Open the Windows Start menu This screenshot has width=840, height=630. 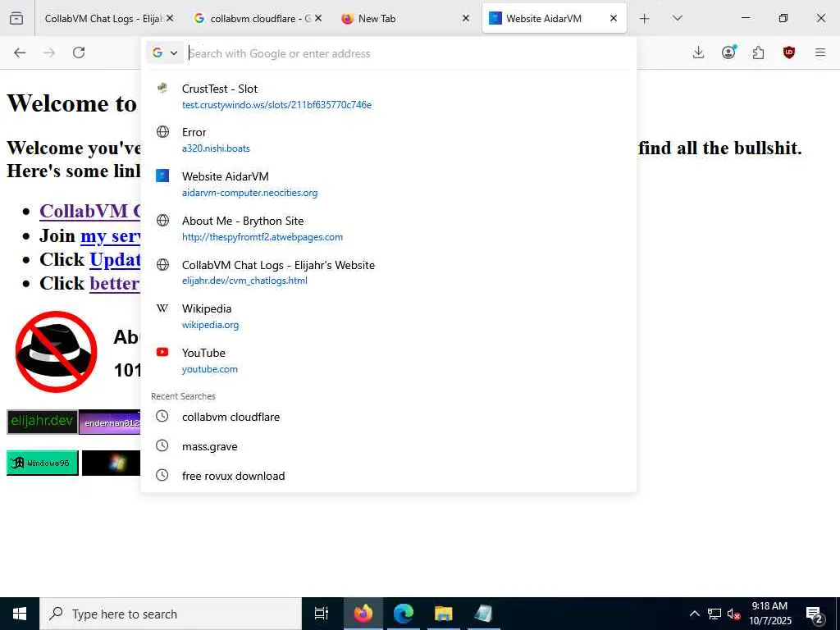[20, 614]
